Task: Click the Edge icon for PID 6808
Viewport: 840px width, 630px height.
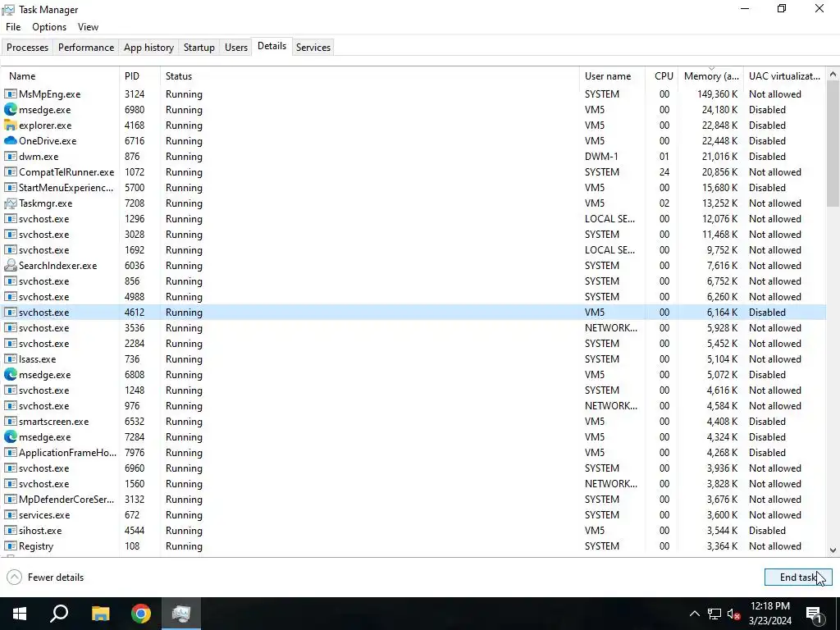Action: [10, 374]
